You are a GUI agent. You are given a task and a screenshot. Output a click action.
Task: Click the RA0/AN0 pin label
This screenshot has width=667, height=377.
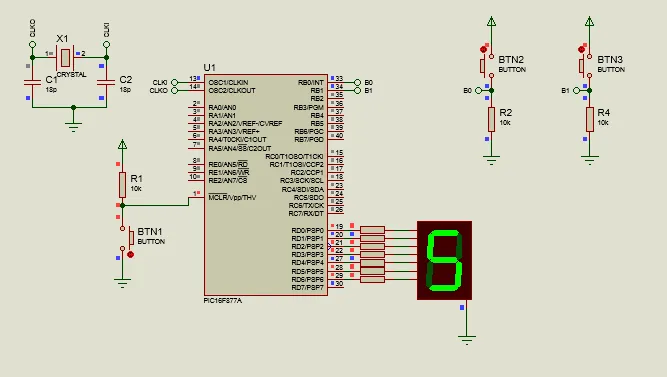222,107
